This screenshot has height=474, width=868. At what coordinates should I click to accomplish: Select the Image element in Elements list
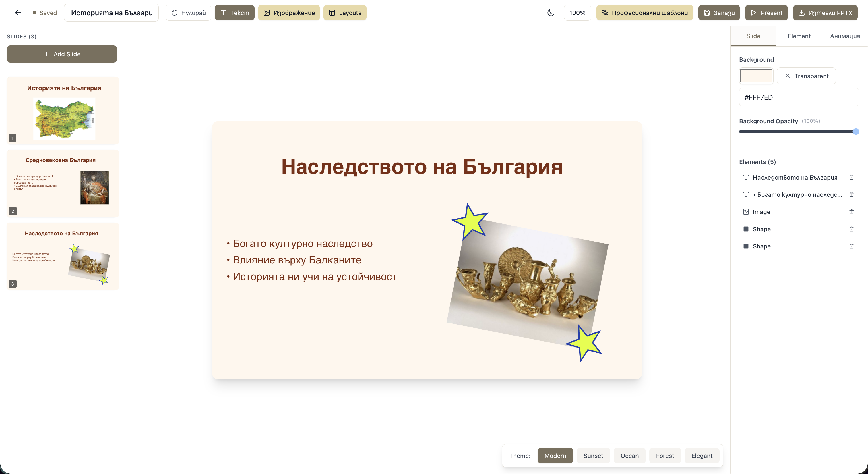pos(762,212)
